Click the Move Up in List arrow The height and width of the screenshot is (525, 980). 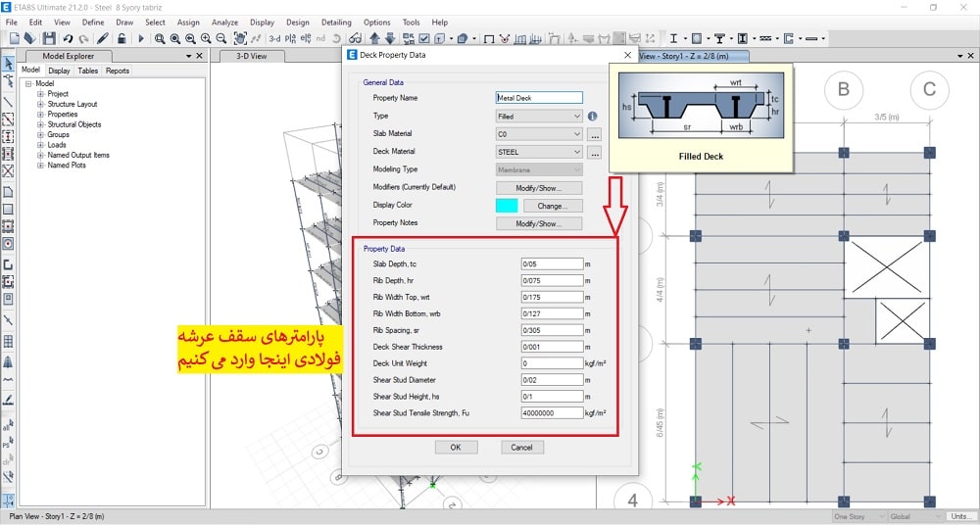click(x=375, y=39)
